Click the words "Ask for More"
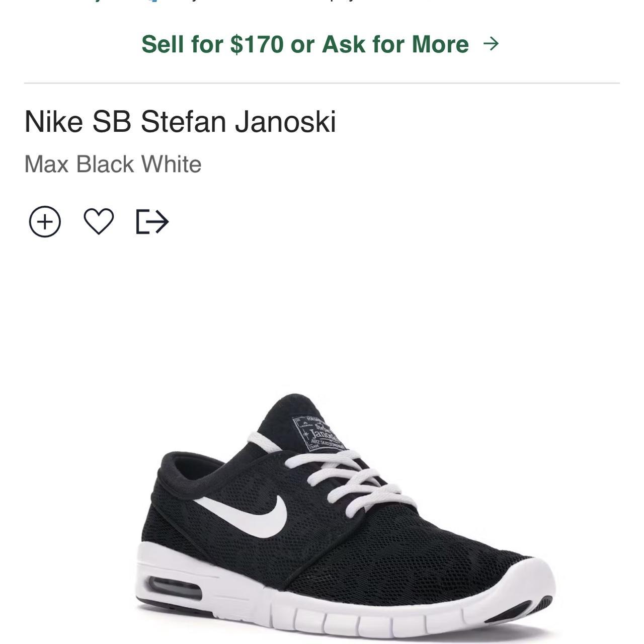644x644 pixels. click(395, 44)
